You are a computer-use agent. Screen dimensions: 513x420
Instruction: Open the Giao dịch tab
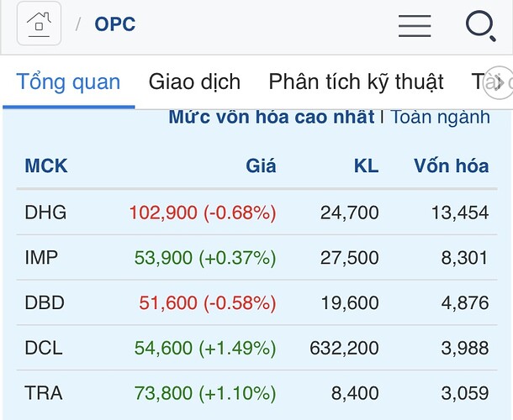[194, 82]
